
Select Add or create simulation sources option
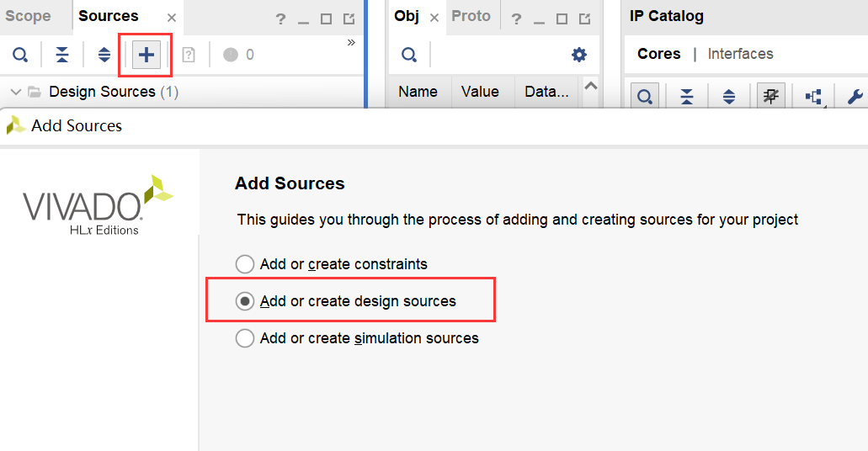(356, 338)
